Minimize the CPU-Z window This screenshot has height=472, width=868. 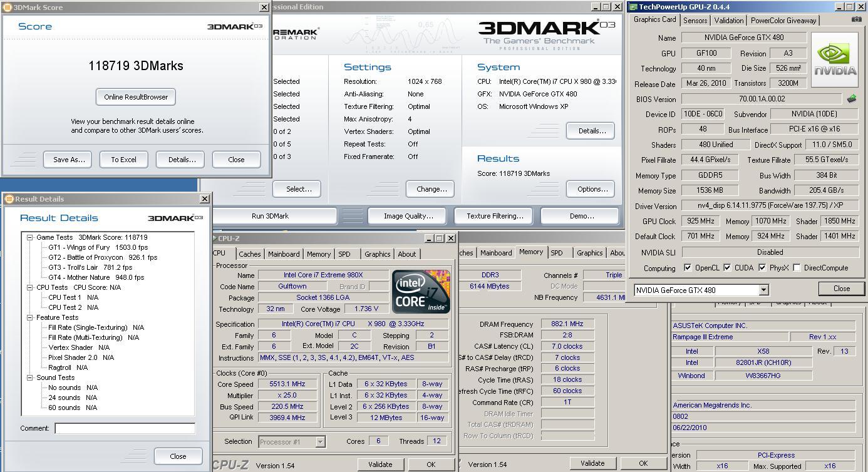[x=429, y=239]
